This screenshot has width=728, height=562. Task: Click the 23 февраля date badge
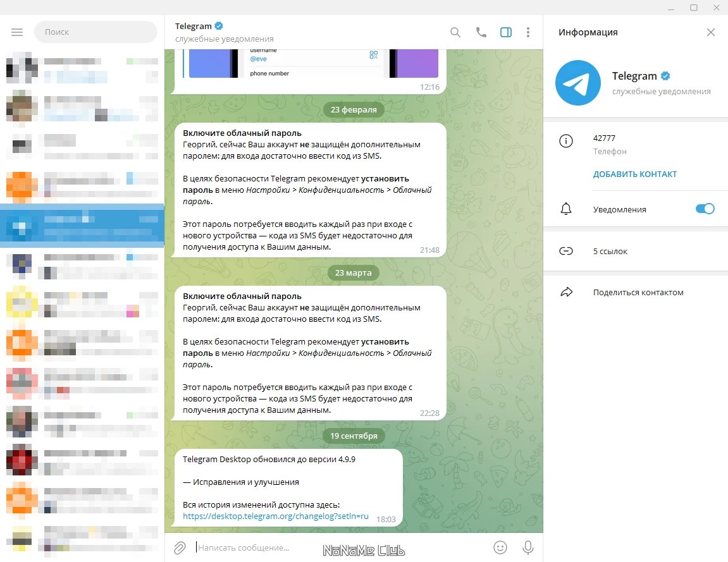click(x=354, y=109)
